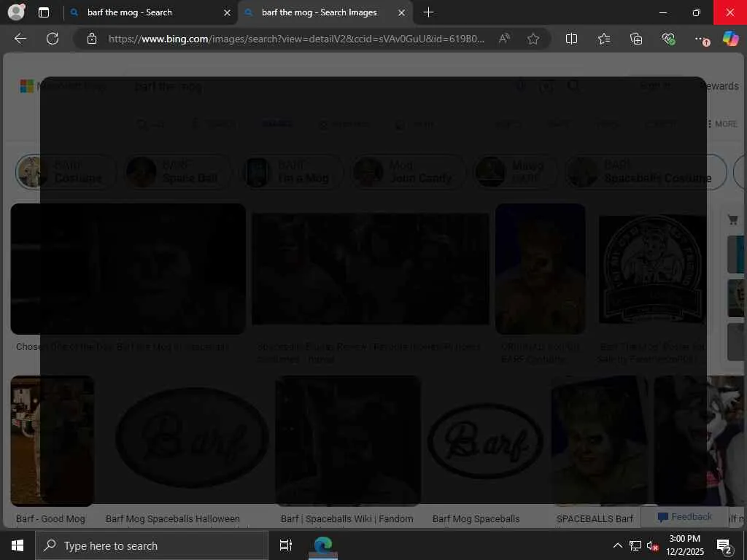Select the 'barf the mog - Search Images' tab
747x560 pixels.
point(319,12)
